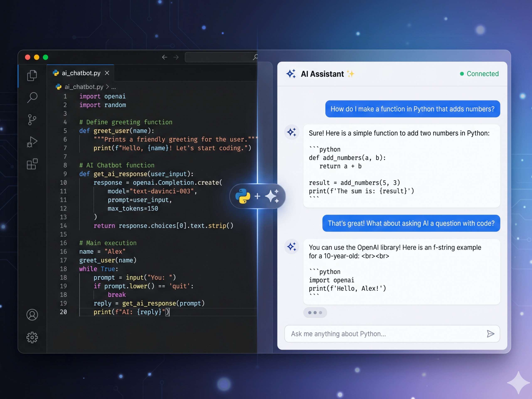Image resolution: width=532 pixels, height=399 pixels.
Task: Open the Accounts menu icon
Action: pyautogui.click(x=32, y=315)
